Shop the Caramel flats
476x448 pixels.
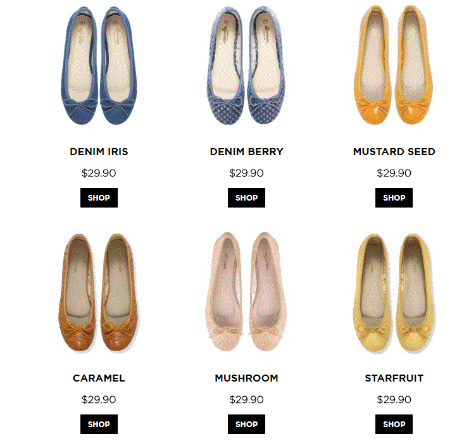(x=99, y=424)
